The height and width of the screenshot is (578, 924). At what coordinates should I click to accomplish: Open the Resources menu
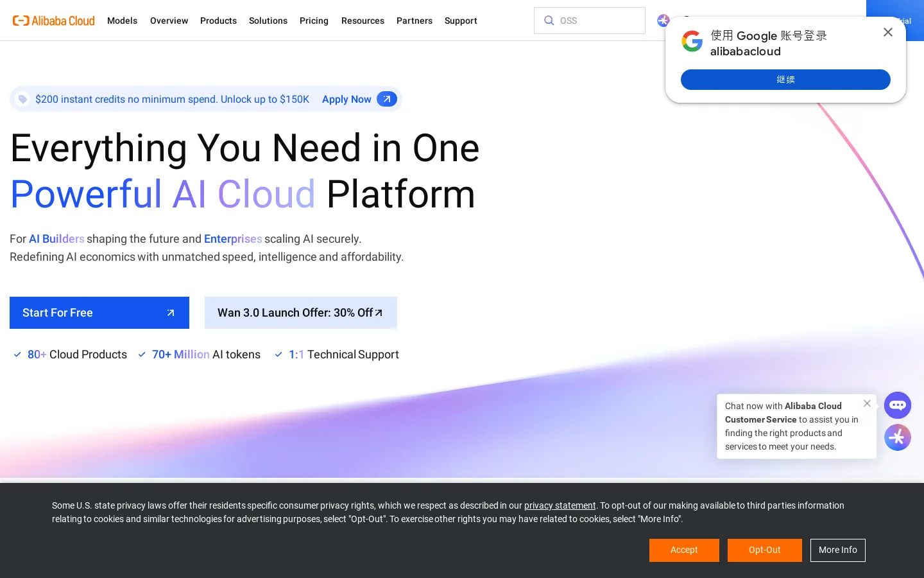coord(363,21)
